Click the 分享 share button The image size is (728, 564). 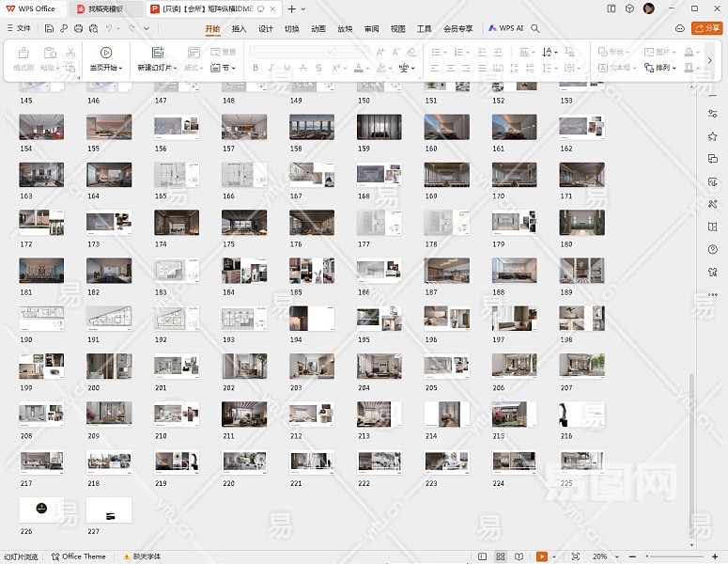coord(706,29)
